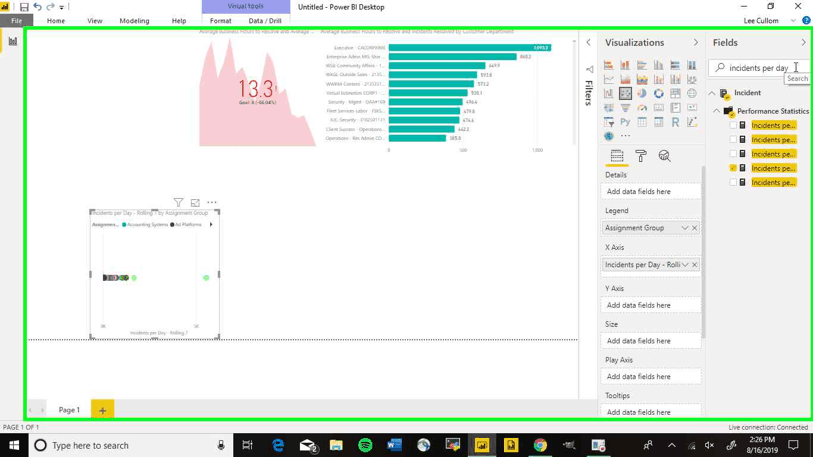The image size is (814, 457).
Task: Click Visualizations pane vertical scrollbar
Action: coord(703,252)
